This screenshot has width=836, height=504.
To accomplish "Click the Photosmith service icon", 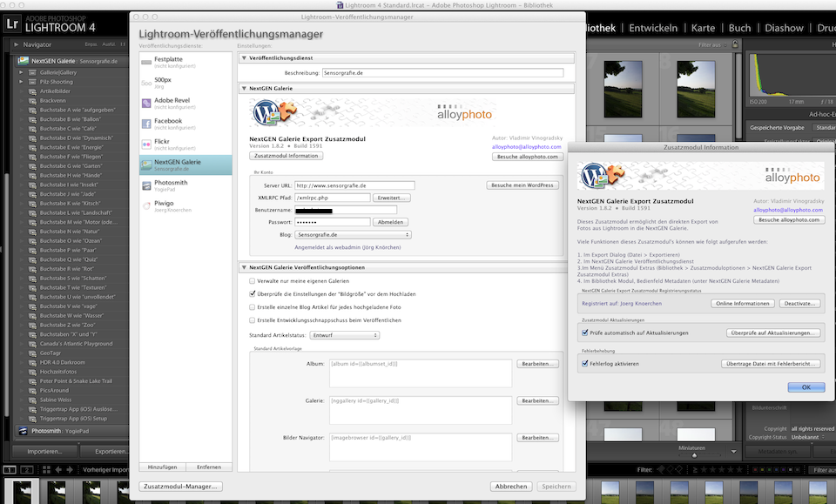I will [146, 185].
